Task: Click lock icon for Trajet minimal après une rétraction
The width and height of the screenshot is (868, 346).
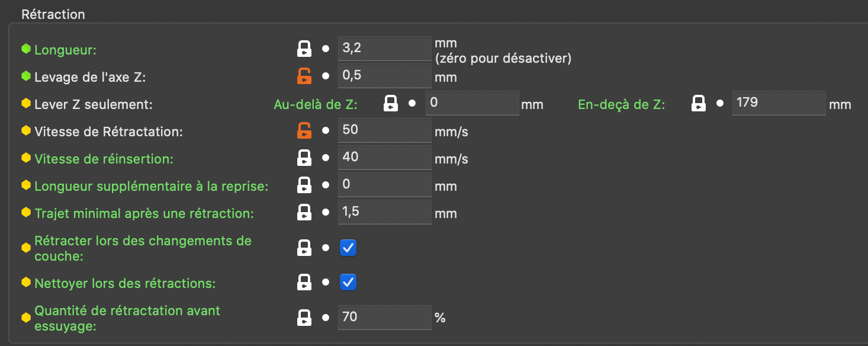Action: (x=304, y=212)
